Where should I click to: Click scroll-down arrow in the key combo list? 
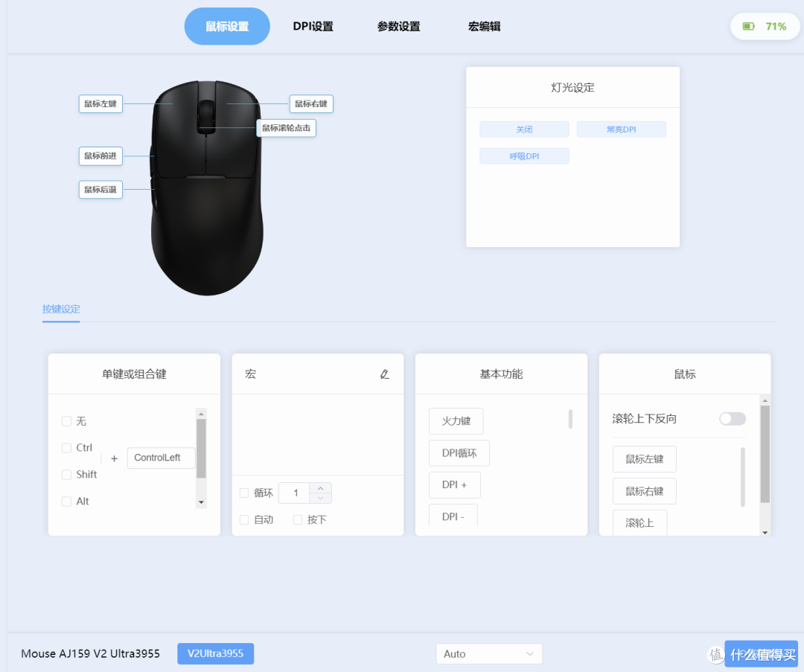[x=201, y=502]
